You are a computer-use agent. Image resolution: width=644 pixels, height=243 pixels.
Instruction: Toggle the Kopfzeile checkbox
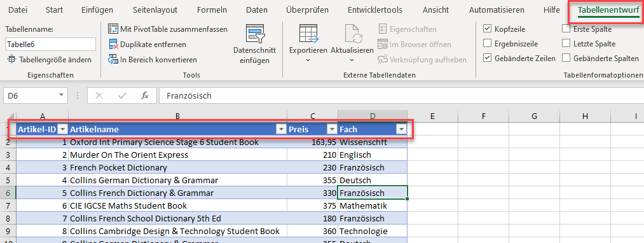click(x=487, y=29)
